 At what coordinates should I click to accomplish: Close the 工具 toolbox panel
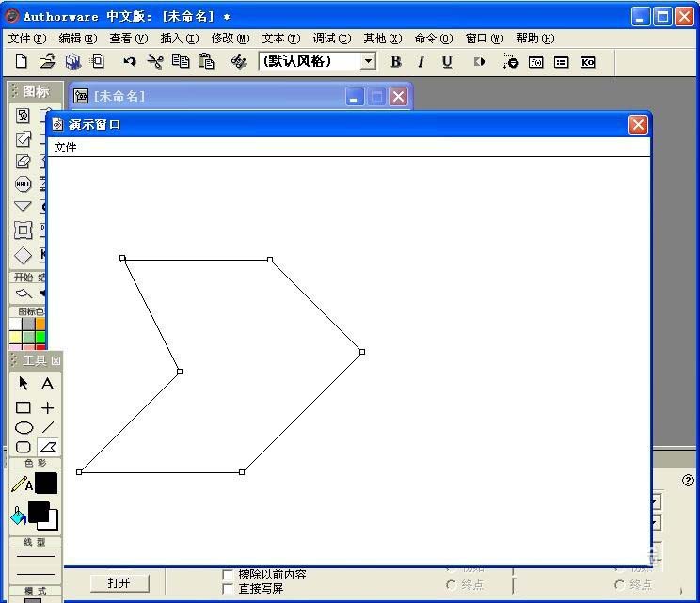56,360
